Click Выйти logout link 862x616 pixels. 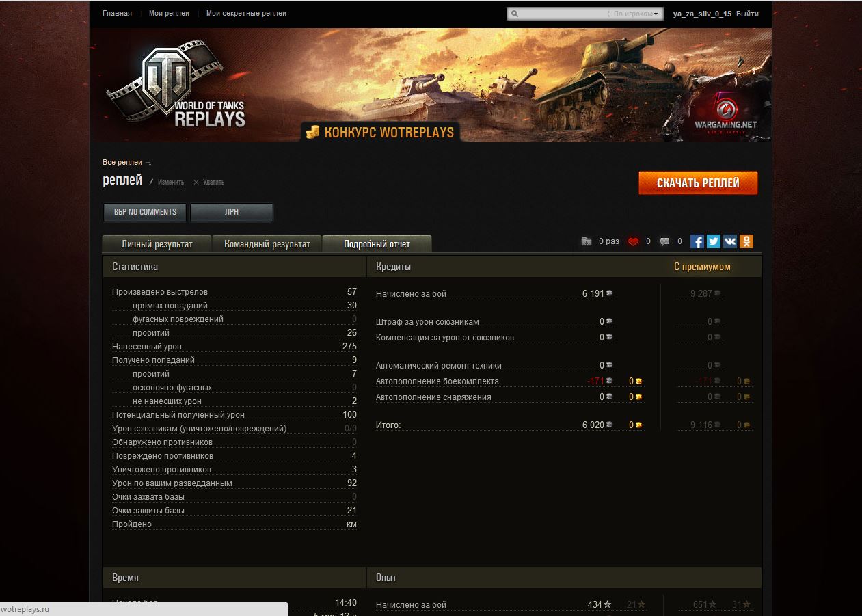click(x=747, y=14)
